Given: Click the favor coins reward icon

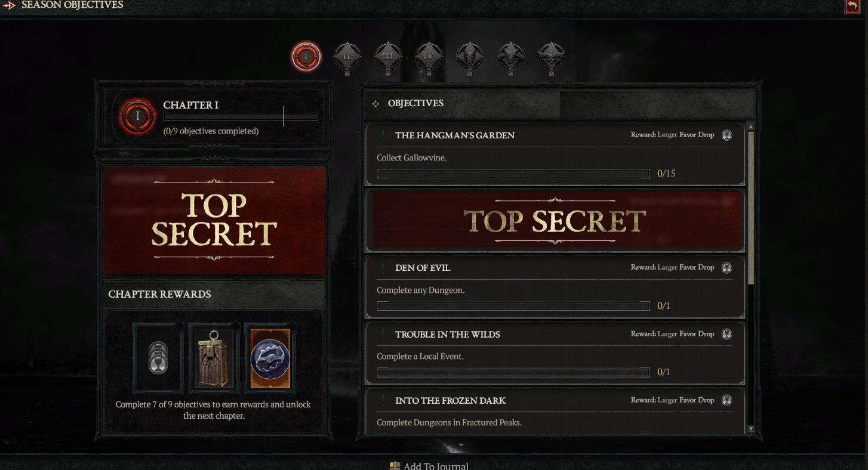Looking at the screenshot, I should click(x=158, y=357).
